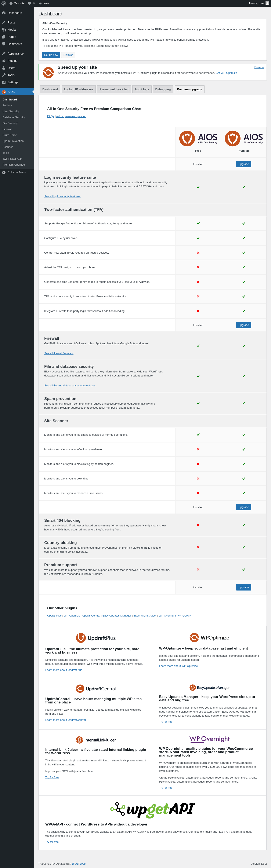Click the Collapse Menu arrow icon
This screenshot has width=271, height=868.
[4, 172]
